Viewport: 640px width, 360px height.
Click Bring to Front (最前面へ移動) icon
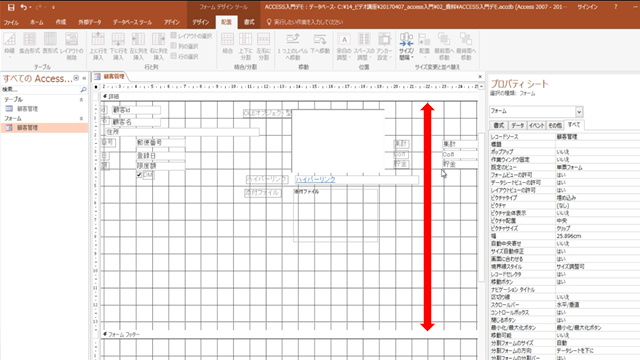click(444, 46)
